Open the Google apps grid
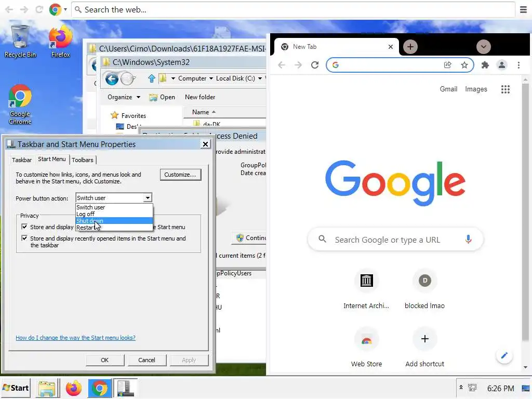The height and width of the screenshot is (399, 532). (505, 89)
